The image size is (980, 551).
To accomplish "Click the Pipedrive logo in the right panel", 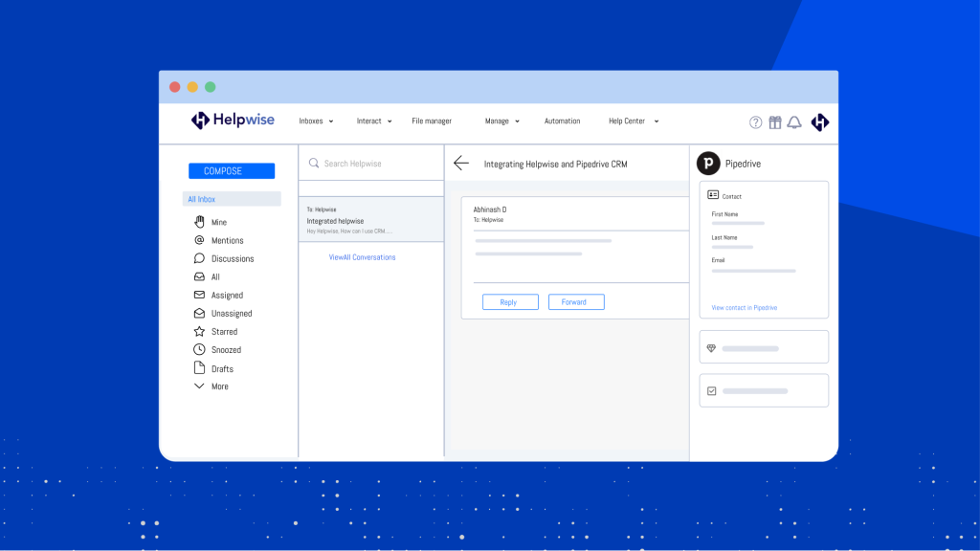I will tap(707, 163).
